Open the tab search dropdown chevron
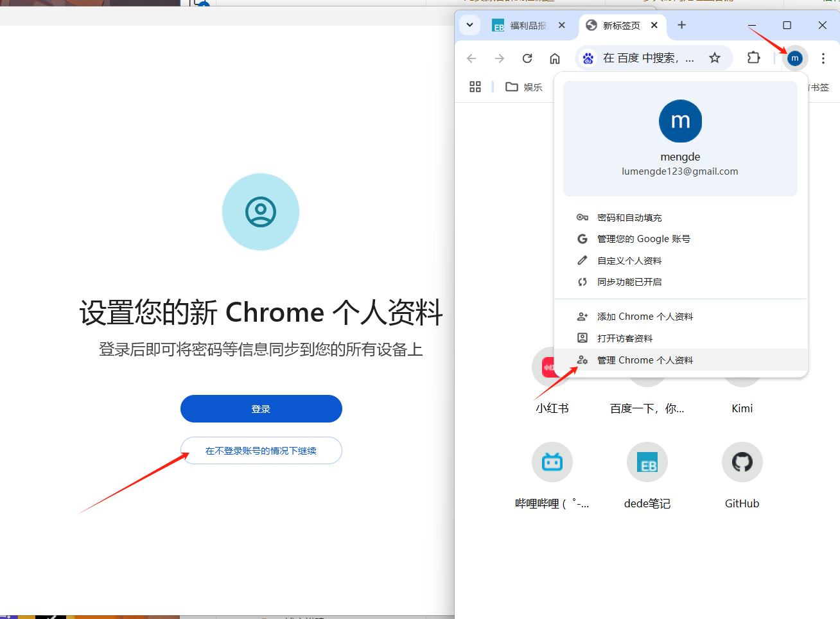The height and width of the screenshot is (619, 840). 469,25
